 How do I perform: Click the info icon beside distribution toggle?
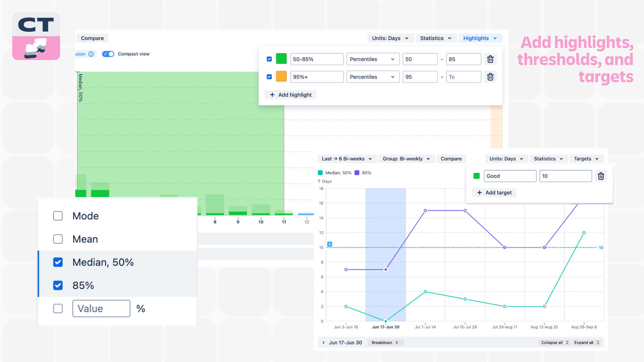point(91,54)
